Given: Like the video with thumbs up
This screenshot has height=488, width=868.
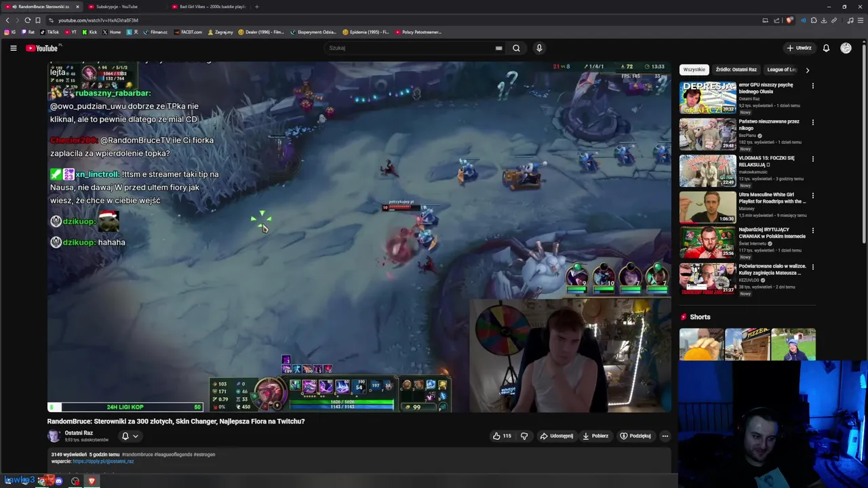Looking at the screenshot, I should tap(502, 436).
